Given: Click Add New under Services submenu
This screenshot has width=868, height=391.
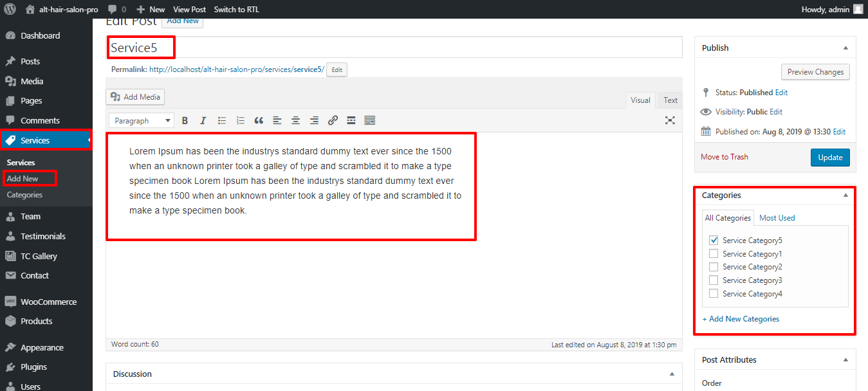Looking at the screenshot, I should (23, 178).
